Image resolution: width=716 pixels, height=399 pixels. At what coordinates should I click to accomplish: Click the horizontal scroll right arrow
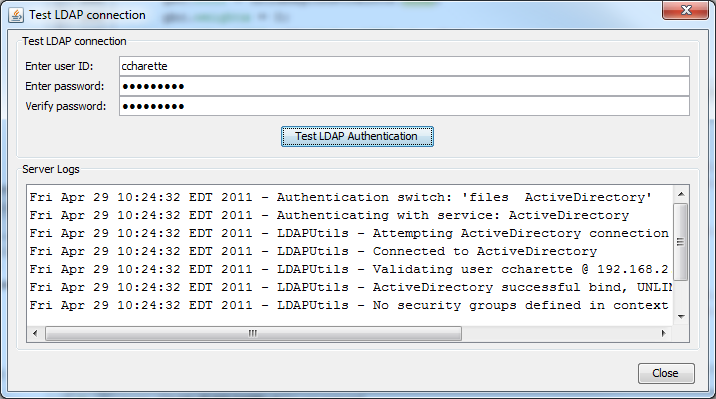pyautogui.click(x=663, y=333)
